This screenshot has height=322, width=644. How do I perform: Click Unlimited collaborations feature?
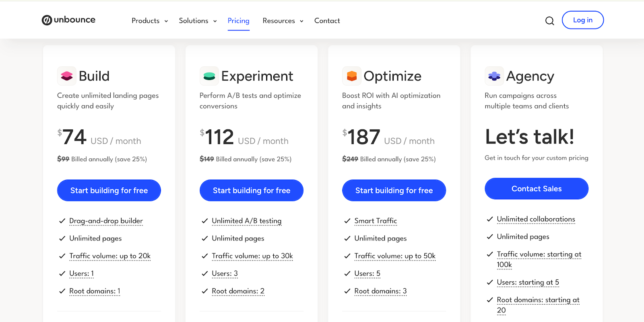(536, 219)
